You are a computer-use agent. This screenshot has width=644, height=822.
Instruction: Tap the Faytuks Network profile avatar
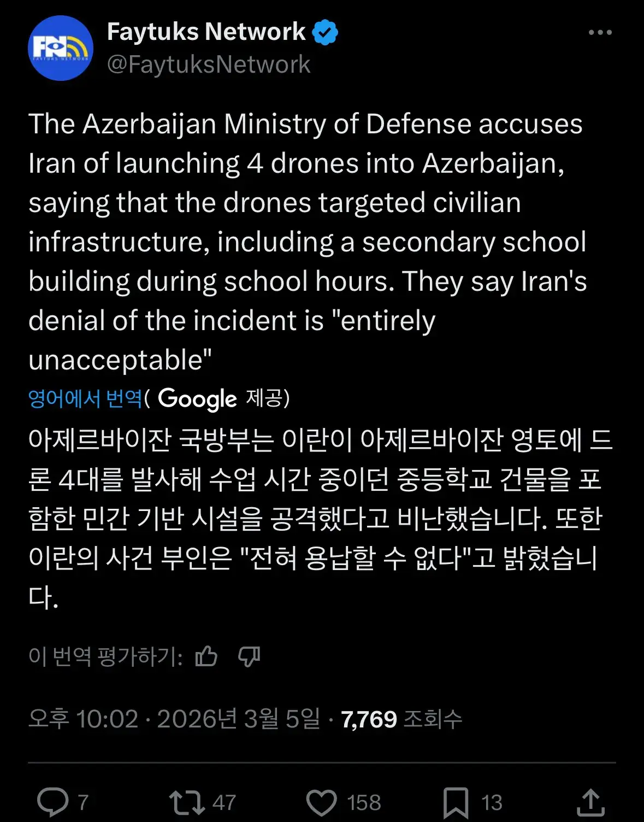pyautogui.click(x=60, y=48)
